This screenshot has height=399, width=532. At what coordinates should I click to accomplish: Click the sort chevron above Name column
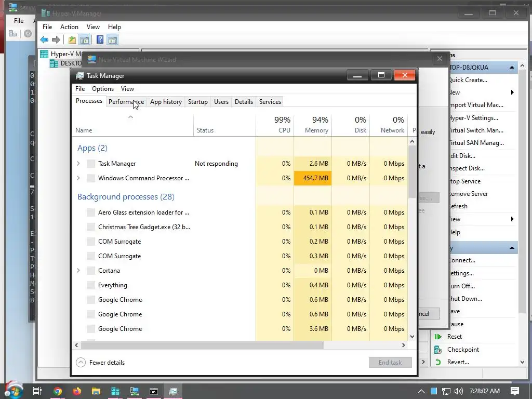coord(130,117)
